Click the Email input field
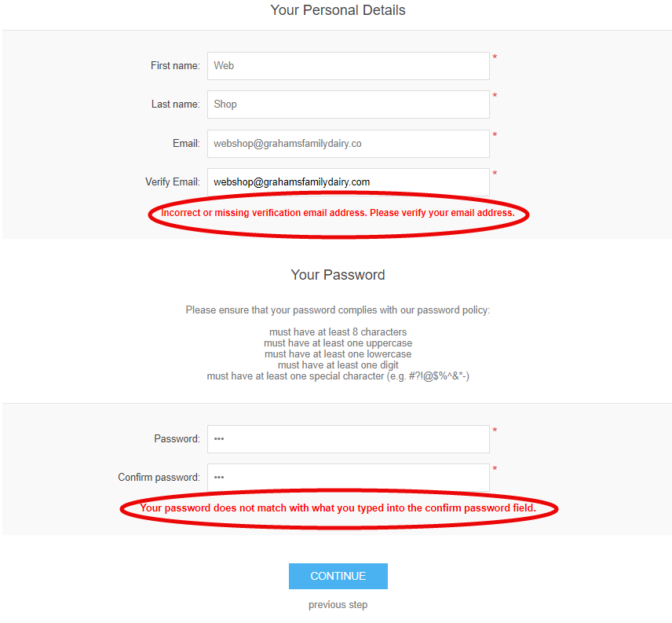This screenshot has height=623, width=672. (x=348, y=143)
